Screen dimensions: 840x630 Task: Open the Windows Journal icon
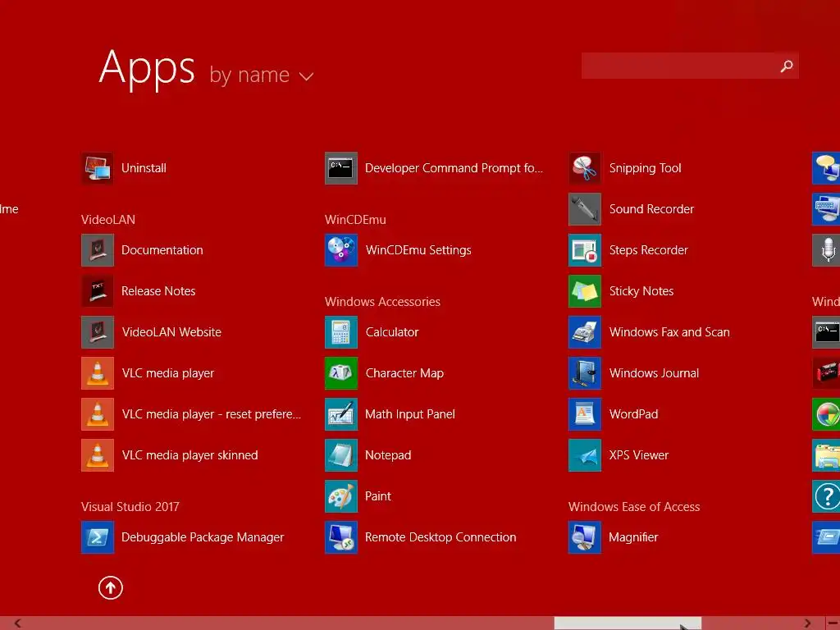point(584,373)
